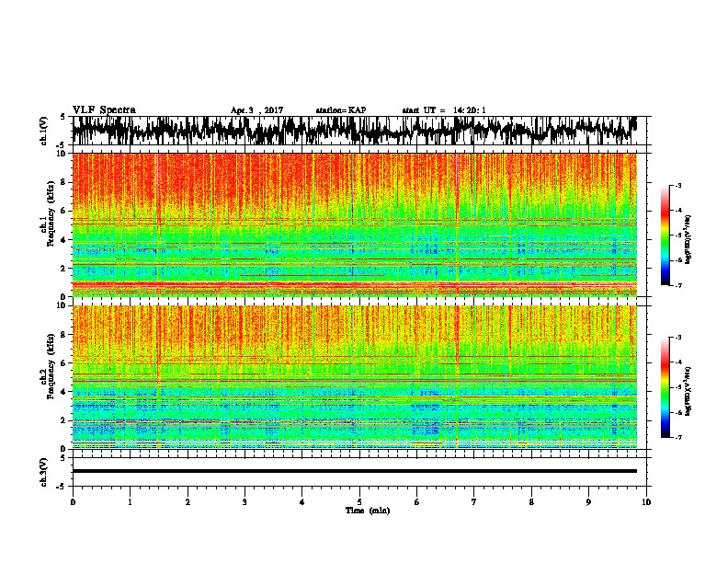This screenshot has height=563, width=728.
Task: Click the "10" tick label on the Time axis
Action: pyautogui.click(x=646, y=502)
